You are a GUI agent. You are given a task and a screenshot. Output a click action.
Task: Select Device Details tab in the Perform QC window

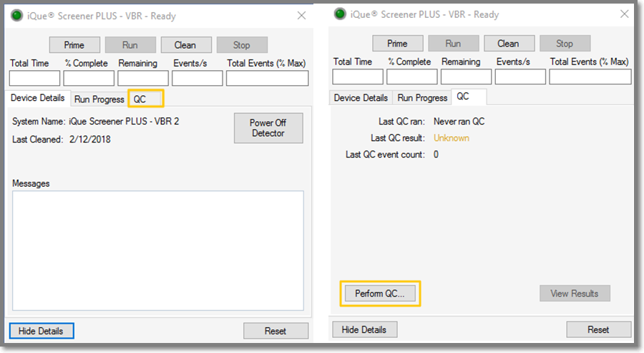(x=361, y=98)
